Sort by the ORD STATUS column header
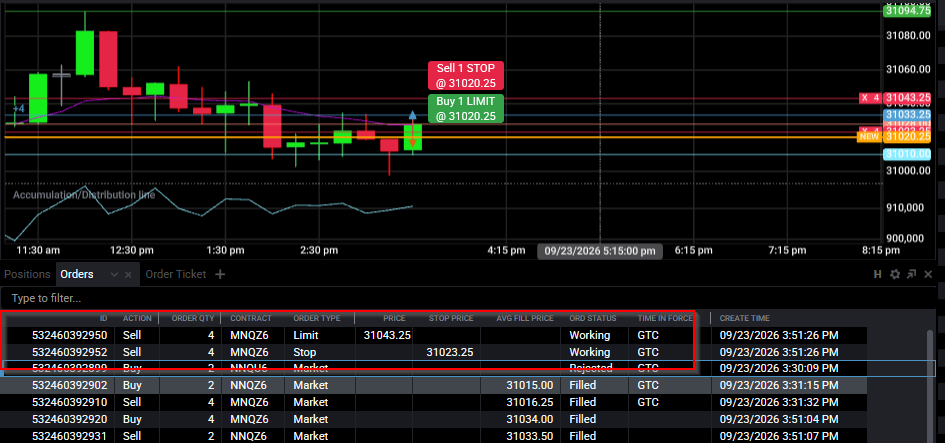Viewport: 945px width, 443px height. coord(592,318)
